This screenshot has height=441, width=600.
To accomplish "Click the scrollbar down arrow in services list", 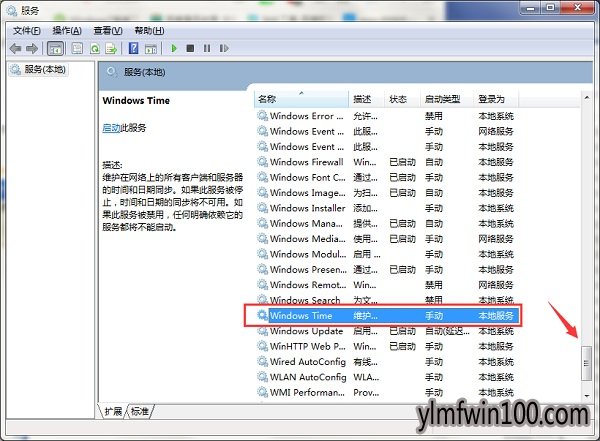I will pos(587,396).
